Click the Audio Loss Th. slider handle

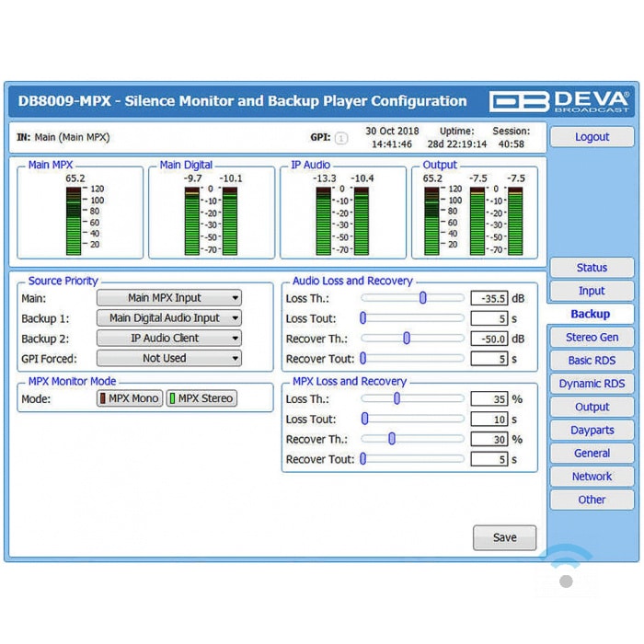tap(423, 298)
